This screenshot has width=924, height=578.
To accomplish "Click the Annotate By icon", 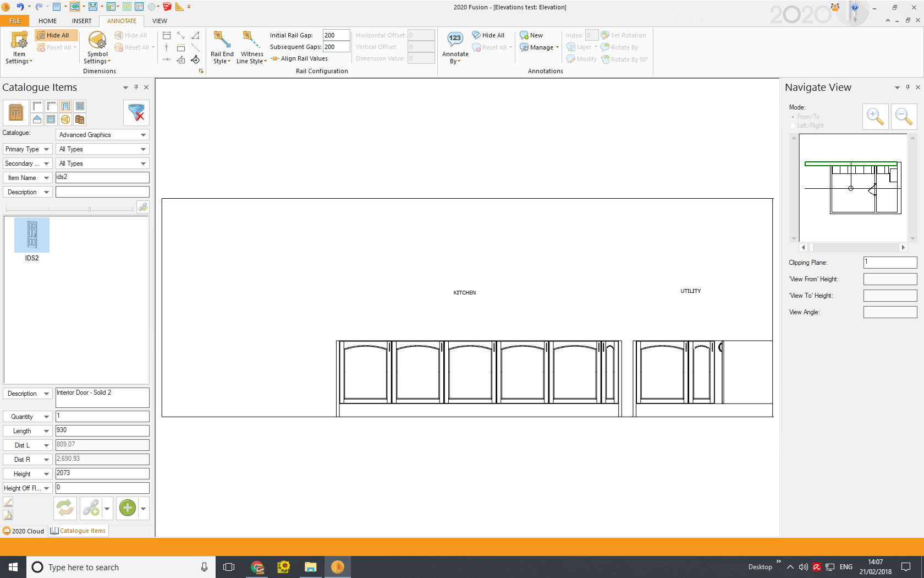I will [455, 40].
